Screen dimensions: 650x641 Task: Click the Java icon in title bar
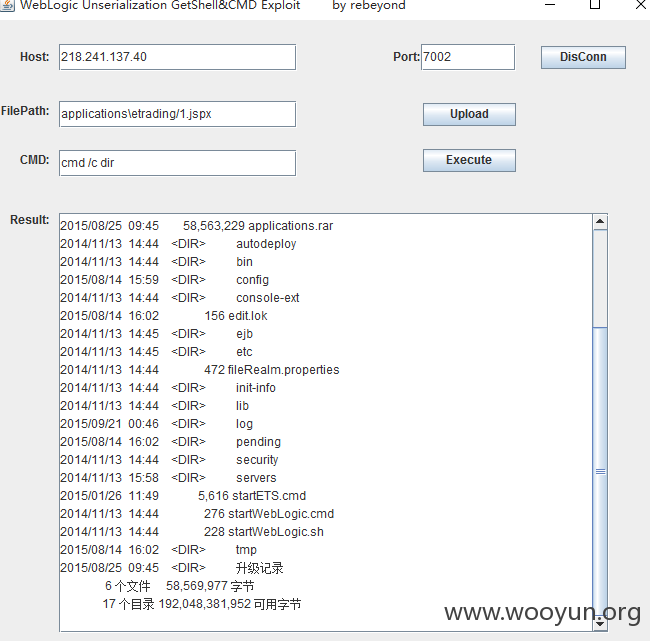[x=7, y=5]
